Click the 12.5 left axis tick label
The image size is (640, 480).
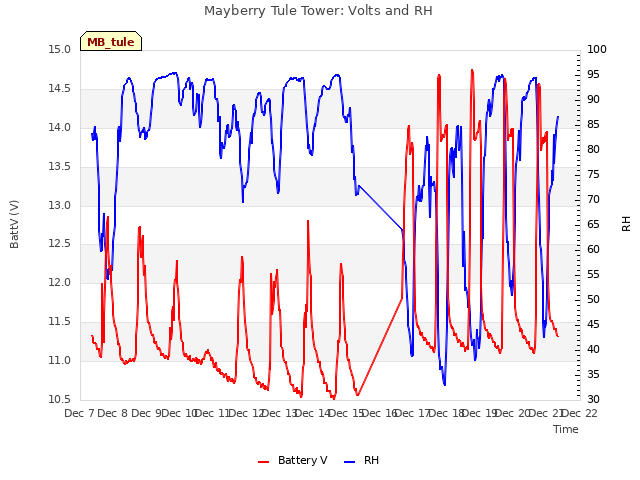click(x=60, y=244)
